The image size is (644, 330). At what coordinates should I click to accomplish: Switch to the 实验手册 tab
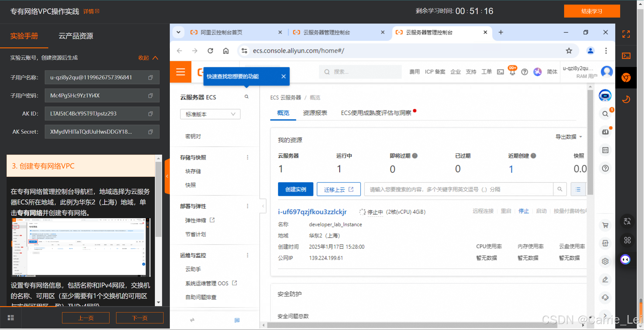click(x=24, y=36)
